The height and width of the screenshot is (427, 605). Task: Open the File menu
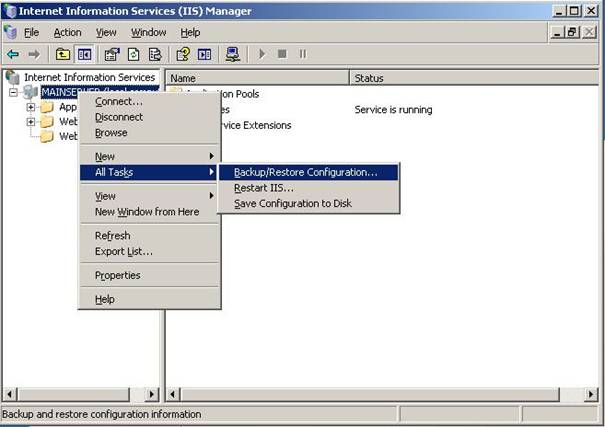pyautogui.click(x=31, y=32)
